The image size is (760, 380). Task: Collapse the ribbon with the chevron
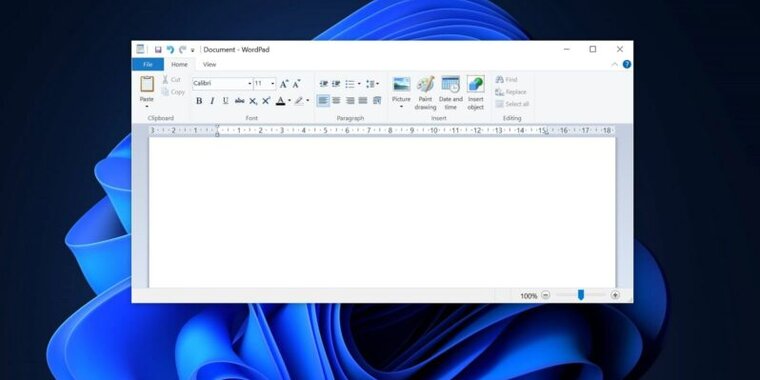(614, 64)
